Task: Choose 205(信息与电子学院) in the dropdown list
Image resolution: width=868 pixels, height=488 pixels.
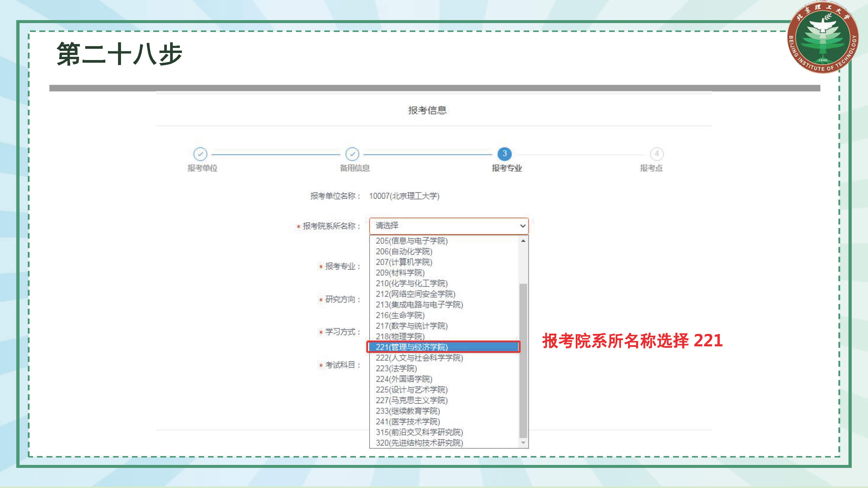Action: tap(412, 241)
